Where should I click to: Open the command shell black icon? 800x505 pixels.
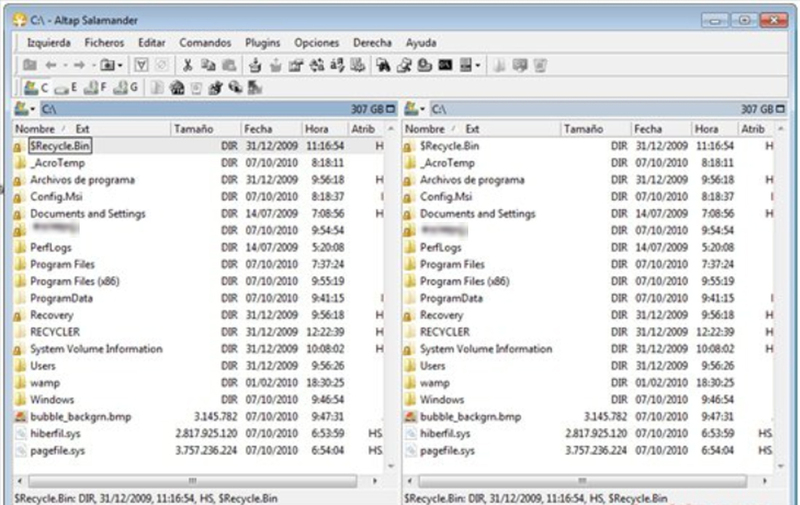click(445, 65)
